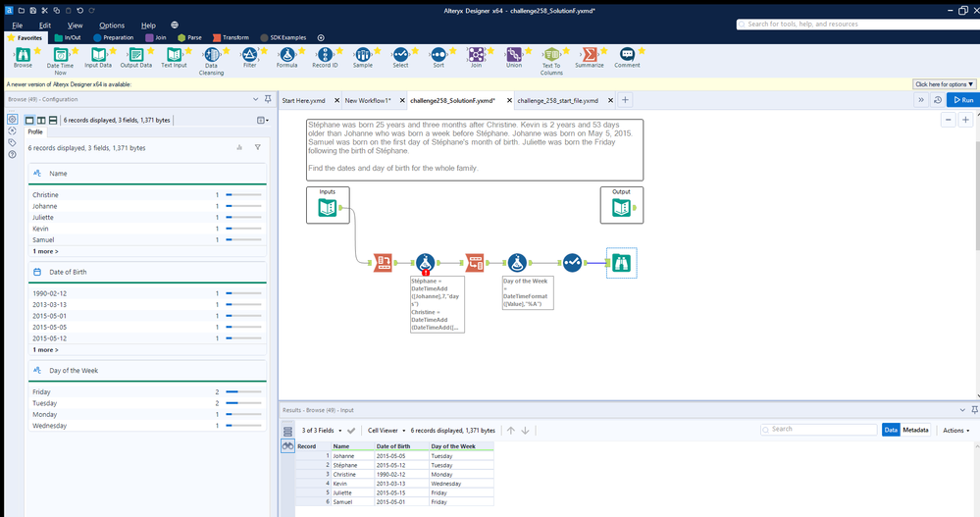
Task: Select the Input Data tool
Action: point(98,57)
